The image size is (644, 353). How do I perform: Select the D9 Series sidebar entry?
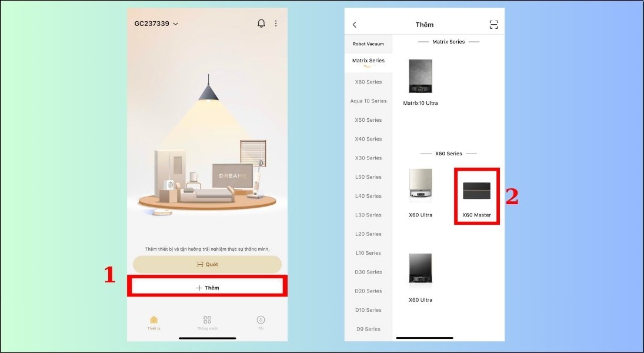point(368,329)
